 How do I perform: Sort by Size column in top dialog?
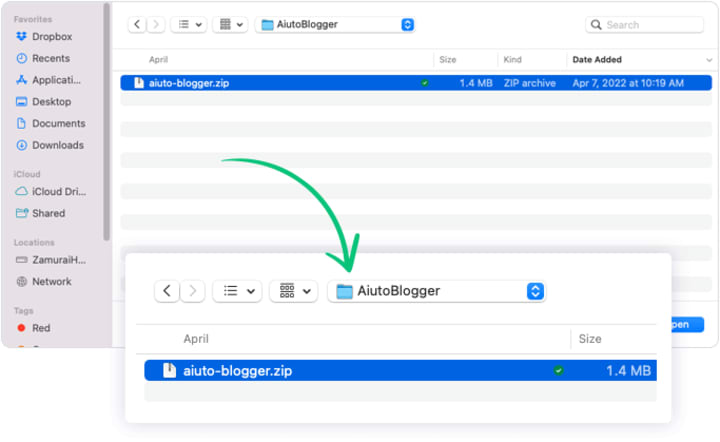coord(448,60)
